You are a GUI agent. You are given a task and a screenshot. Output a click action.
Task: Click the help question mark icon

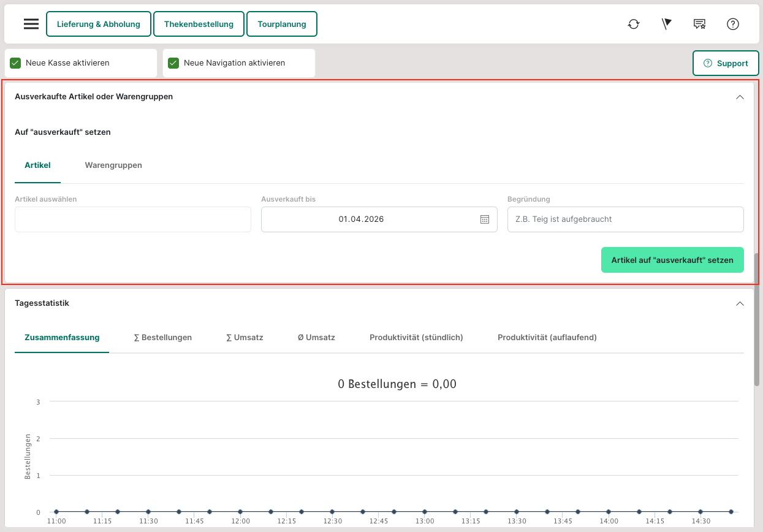coord(733,25)
